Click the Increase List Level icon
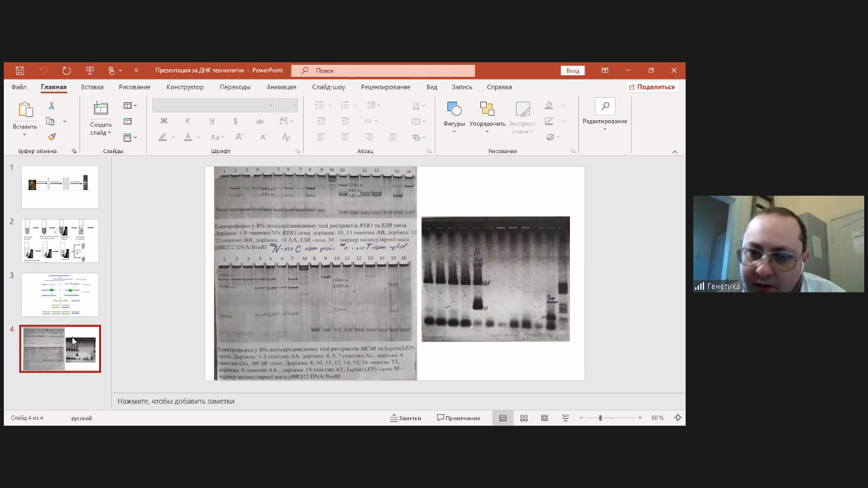 tap(345, 121)
